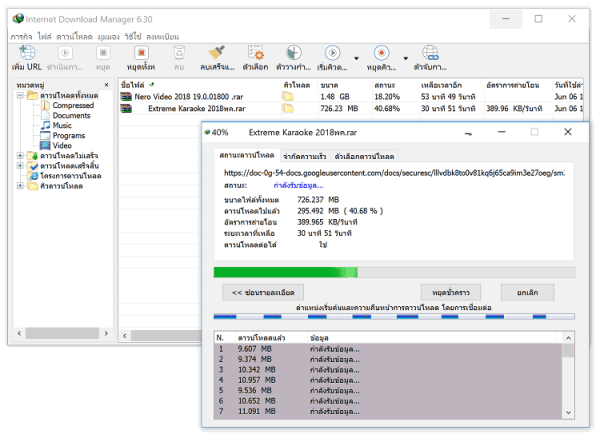
Task: Switch to Download status (สถานะดาวน์โหลด) tab
Action: (247, 155)
